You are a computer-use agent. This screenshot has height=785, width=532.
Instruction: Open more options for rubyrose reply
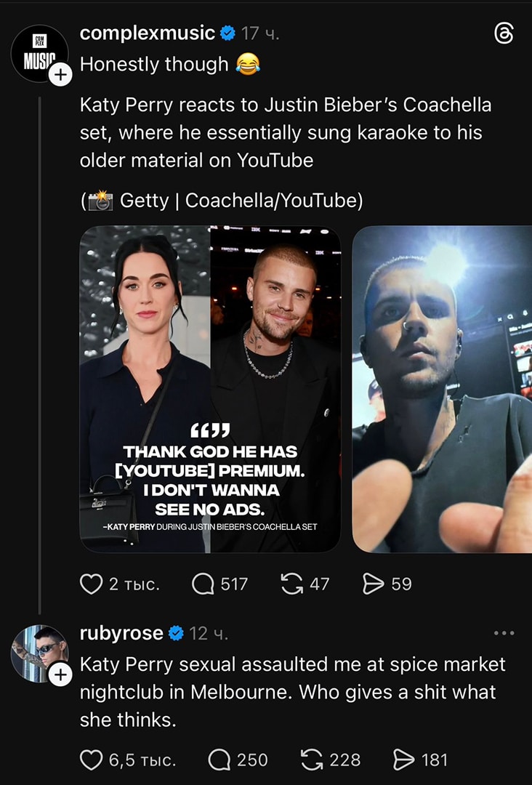pyautogui.click(x=504, y=633)
